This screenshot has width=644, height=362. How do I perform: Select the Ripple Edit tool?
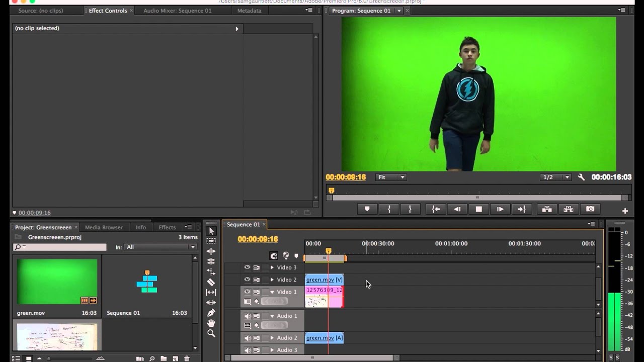point(211,251)
